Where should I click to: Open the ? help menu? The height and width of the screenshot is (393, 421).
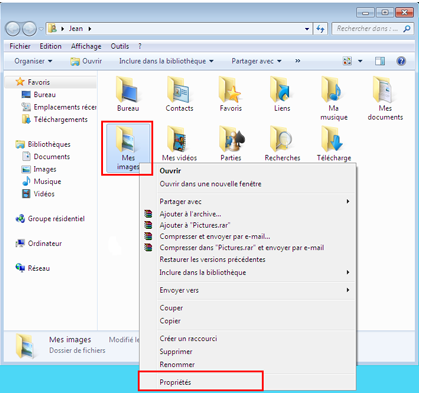[x=140, y=46]
